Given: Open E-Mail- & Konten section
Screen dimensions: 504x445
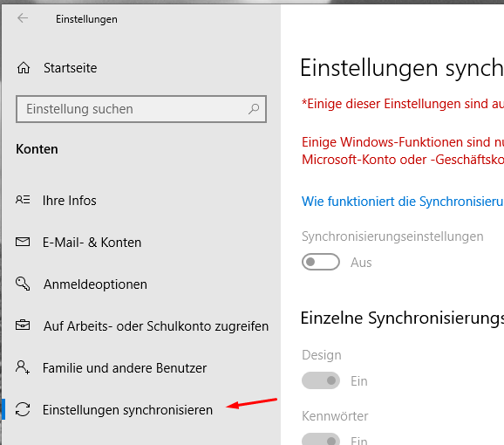Looking at the screenshot, I should click(x=92, y=243).
